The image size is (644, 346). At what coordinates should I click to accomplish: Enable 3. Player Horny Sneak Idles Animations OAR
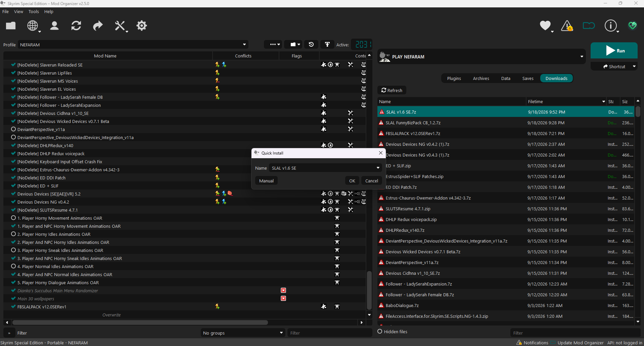[x=13, y=250]
